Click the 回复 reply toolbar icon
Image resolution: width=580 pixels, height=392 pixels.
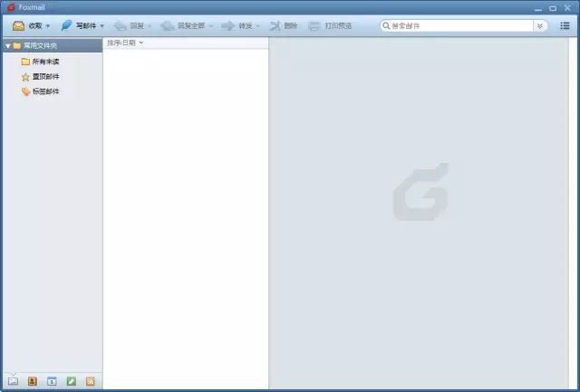(121, 26)
